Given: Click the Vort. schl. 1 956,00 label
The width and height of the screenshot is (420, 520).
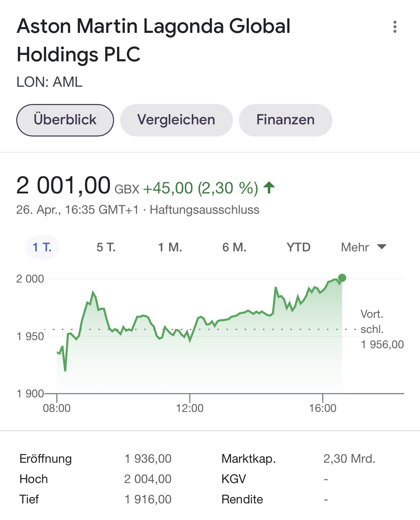Looking at the screenshot, I should pos(382,329).
